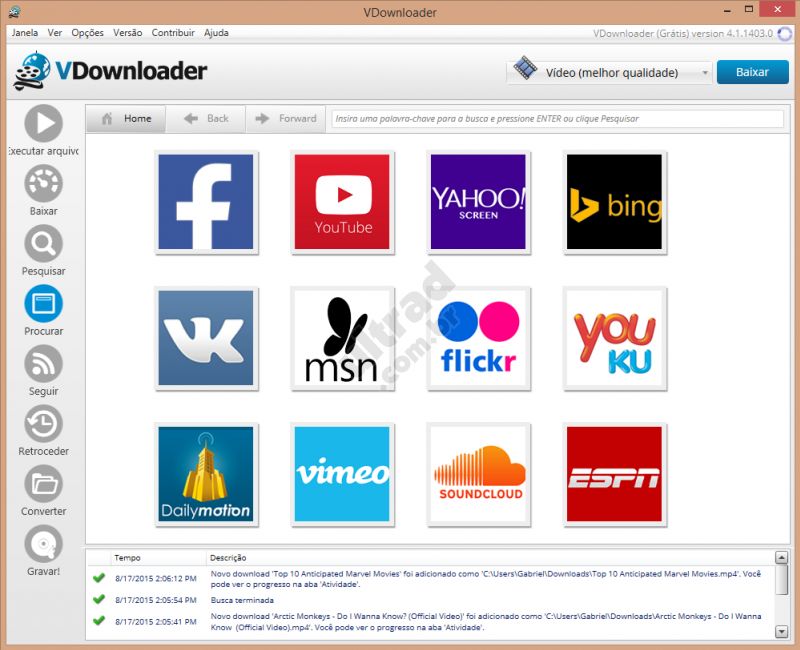Click the title bar application icon
The image size is (800, 650).
tap(15, 11)
